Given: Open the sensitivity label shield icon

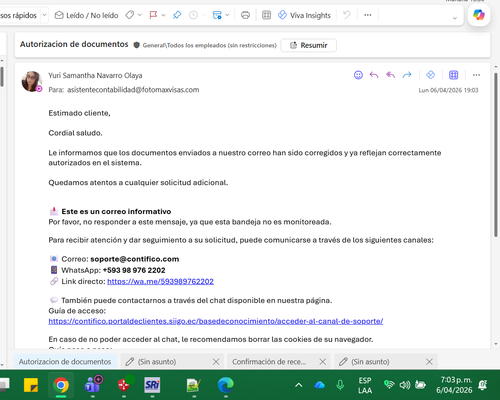Looking at the screenshot, I should click(x=136, y=45).
